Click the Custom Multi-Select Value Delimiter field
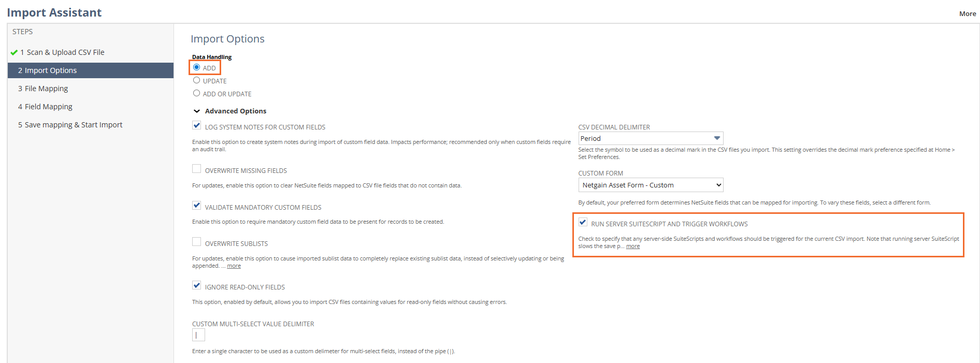 (198, 335)
